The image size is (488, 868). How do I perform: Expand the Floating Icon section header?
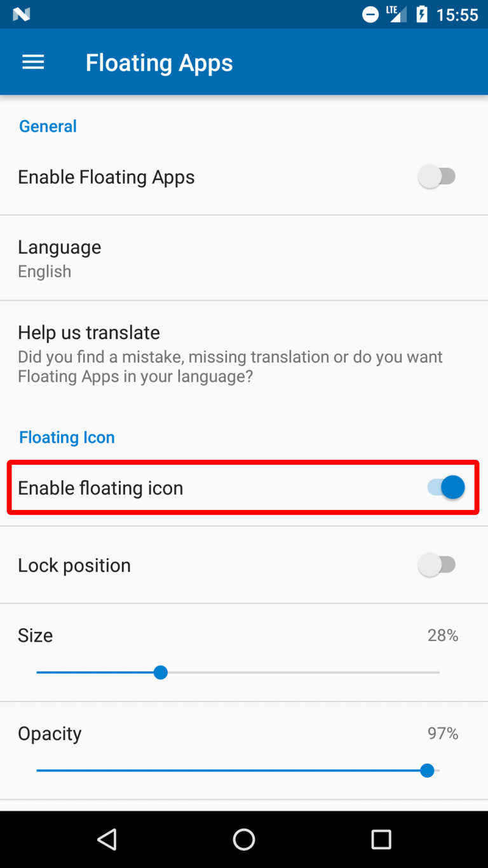click(67, 437)
